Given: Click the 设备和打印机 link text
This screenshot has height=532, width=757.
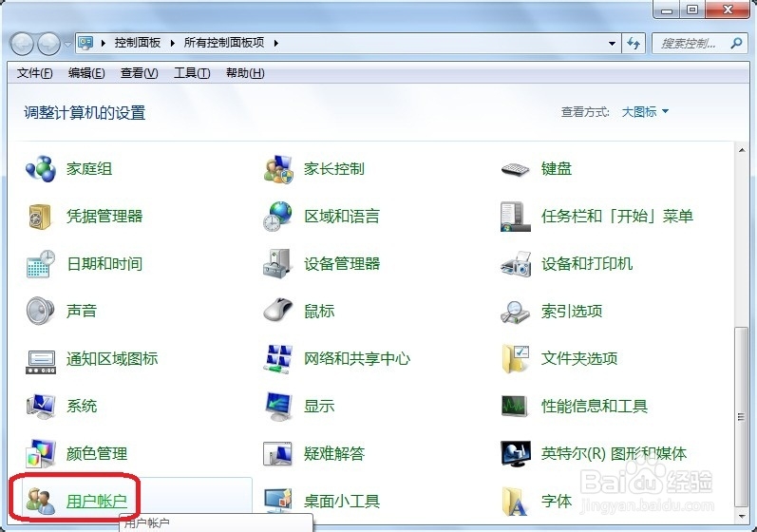Looking at the screenshot, I should coord(587,264).
